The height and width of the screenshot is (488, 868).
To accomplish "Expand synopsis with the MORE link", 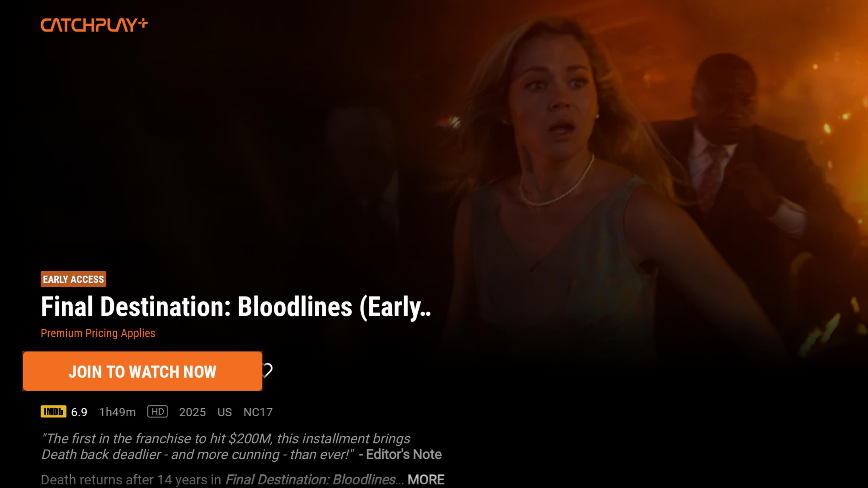I will click(426, 480).
